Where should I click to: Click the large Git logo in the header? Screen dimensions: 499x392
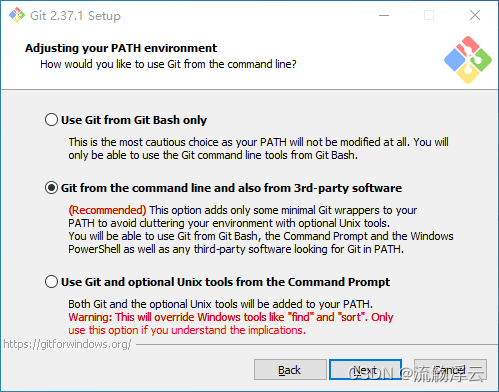tap(468, 60)
